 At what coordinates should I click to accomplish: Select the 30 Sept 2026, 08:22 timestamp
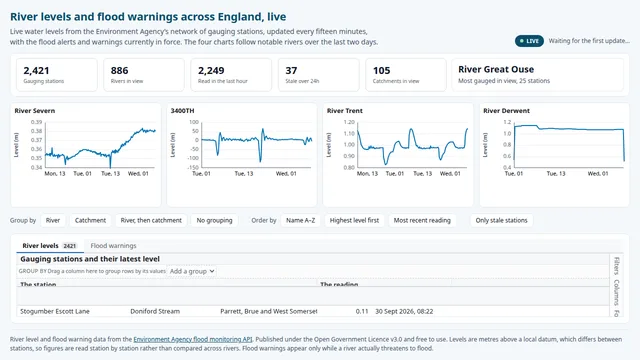pos(404,311)
